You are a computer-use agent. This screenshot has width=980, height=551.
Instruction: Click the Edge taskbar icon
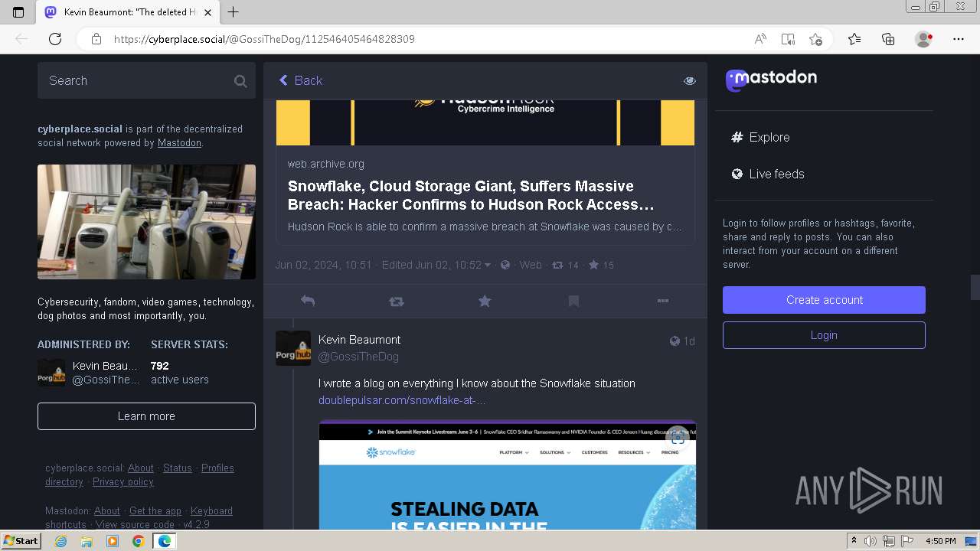164,541
